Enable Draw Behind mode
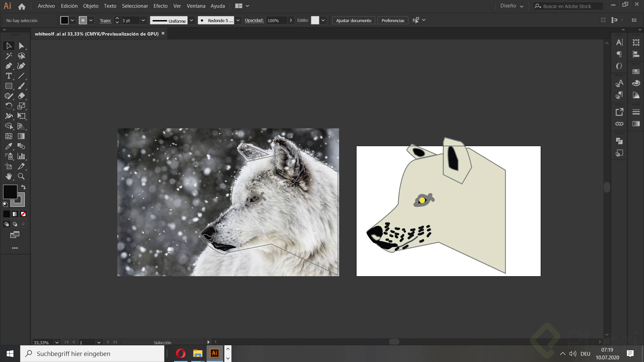Image resolution: width=644 pixels, height=362 pixels. (15, 224)
